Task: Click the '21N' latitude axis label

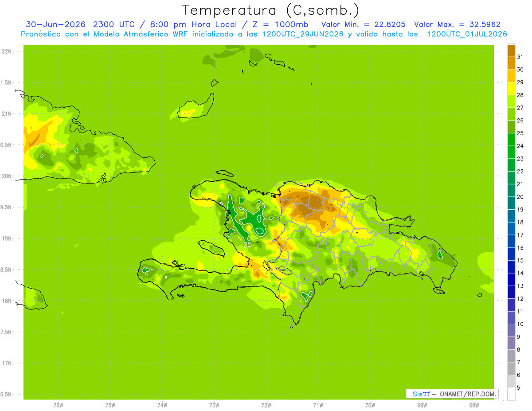Action: [6, 114]
